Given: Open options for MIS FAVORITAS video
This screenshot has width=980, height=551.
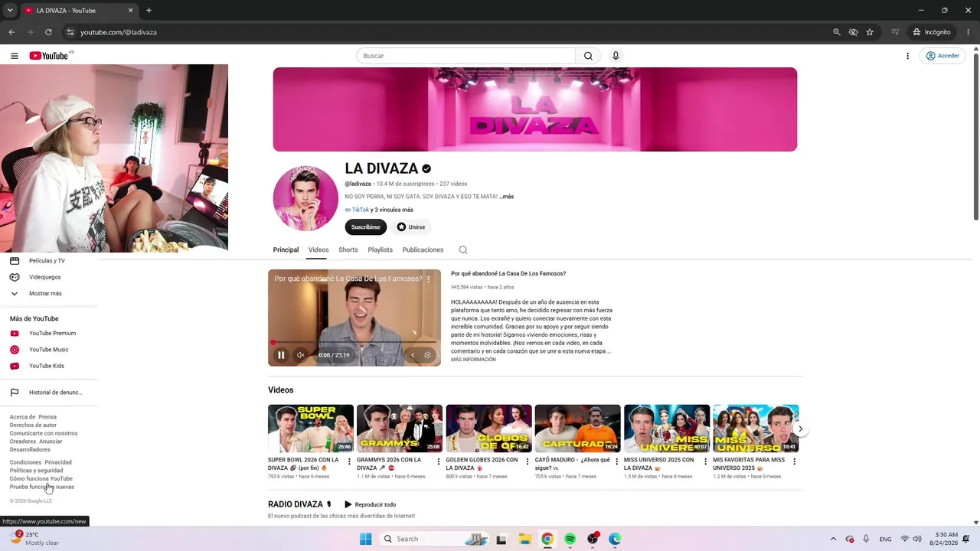Looking at the screenshot, I should point(794,461).
